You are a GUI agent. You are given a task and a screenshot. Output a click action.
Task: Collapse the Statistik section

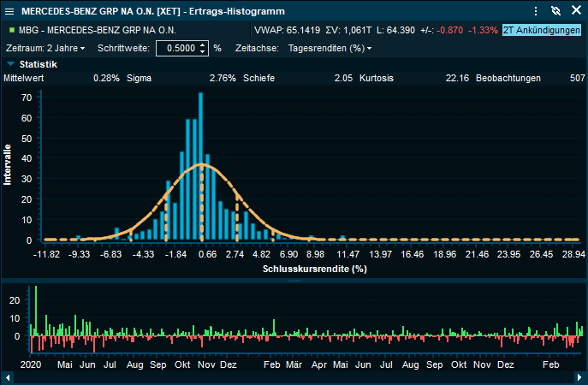10,64
